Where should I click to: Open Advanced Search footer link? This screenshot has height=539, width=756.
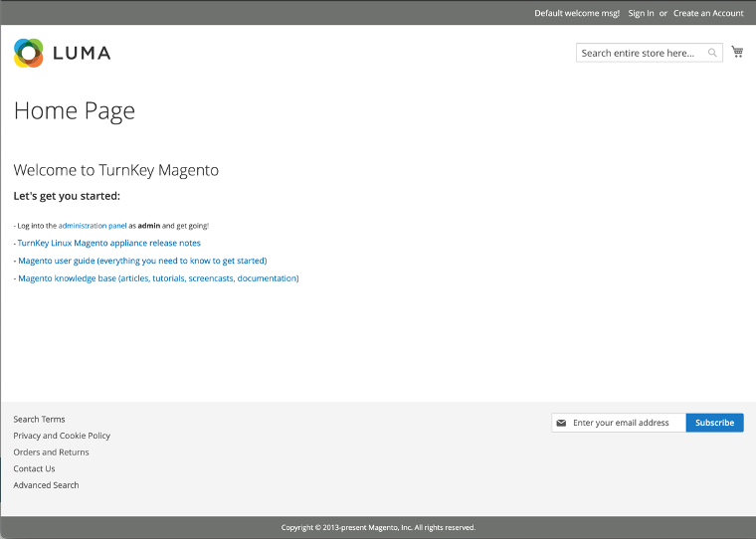pyautogui.click(x=47, y=485)
